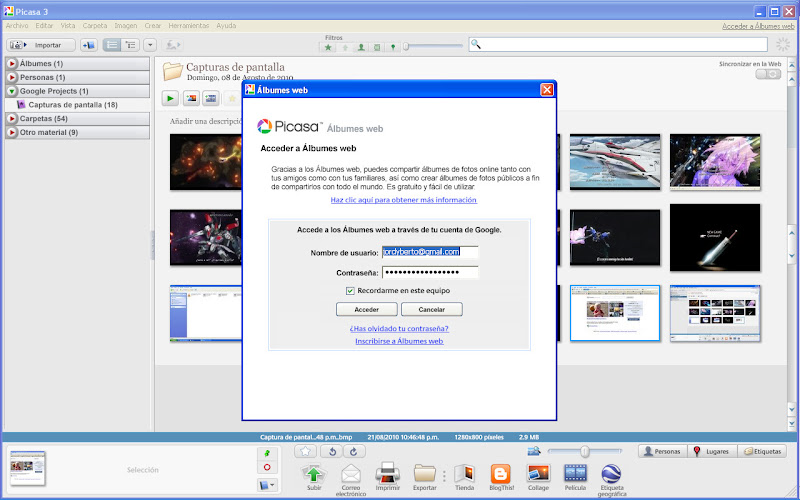Toggle Sincronizar en la Web switch

(x=768, y=74)
